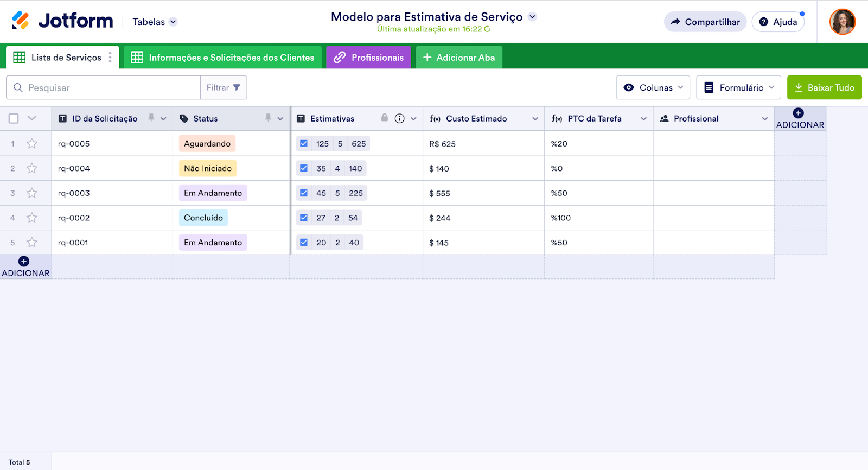Click the search magnifier icon
The height and width of the screenshot is (470, 868).
pos(18,87)
